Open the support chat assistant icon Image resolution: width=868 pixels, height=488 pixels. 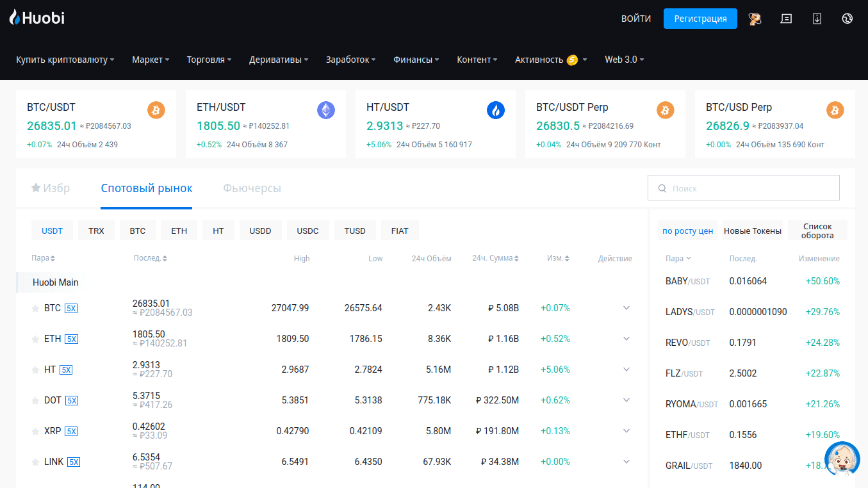[841, 459]
